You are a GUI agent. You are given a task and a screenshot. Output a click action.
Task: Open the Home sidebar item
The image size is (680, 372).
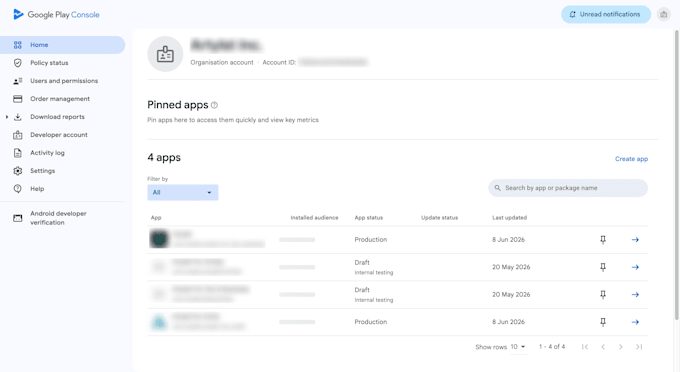62,45
